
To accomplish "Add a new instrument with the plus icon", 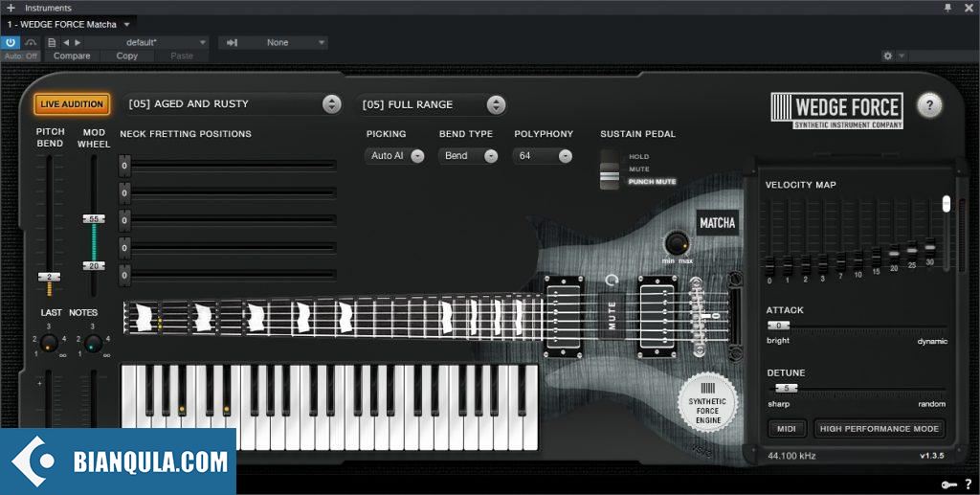I will pos(10,8).
